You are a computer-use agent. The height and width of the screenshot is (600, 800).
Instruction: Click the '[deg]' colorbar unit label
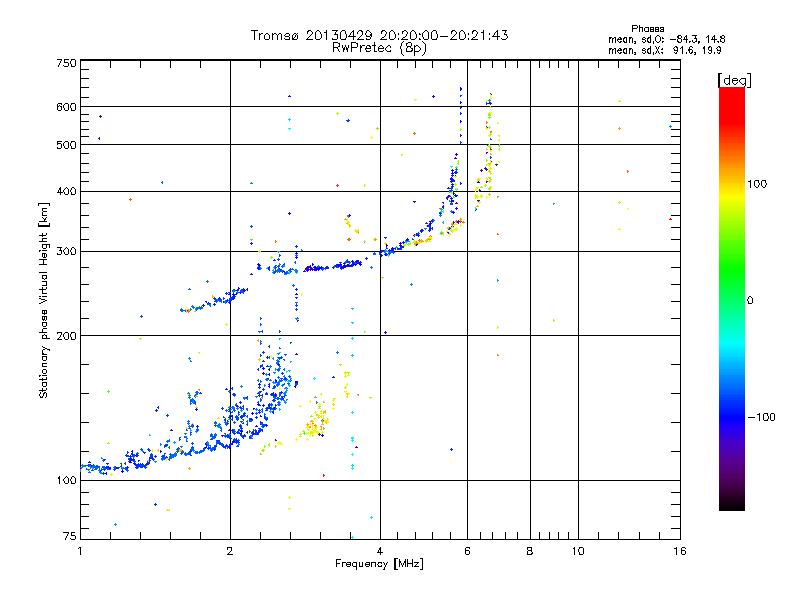coord(734,80)
